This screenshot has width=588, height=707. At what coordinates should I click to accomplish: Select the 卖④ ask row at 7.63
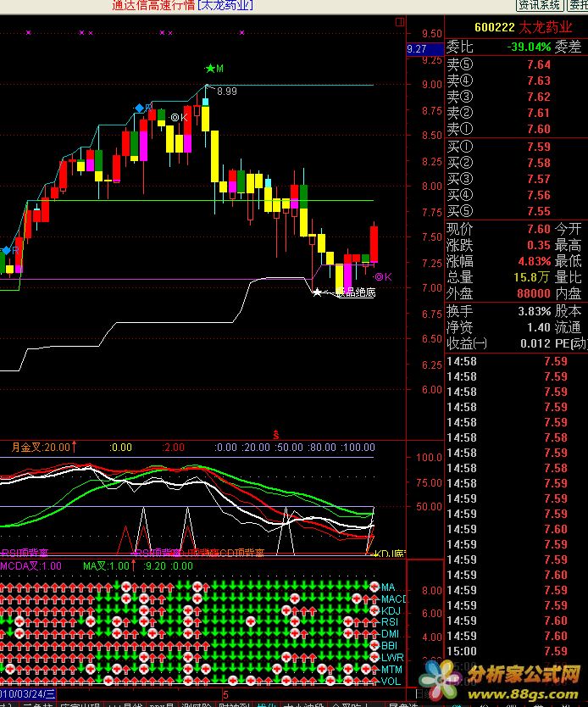click(516, 81)
